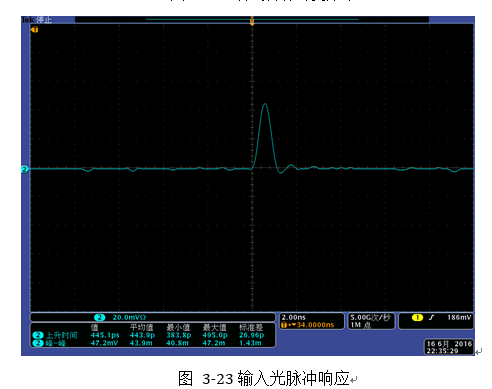Click the peak of the pulse waveform

pos(265,104)
